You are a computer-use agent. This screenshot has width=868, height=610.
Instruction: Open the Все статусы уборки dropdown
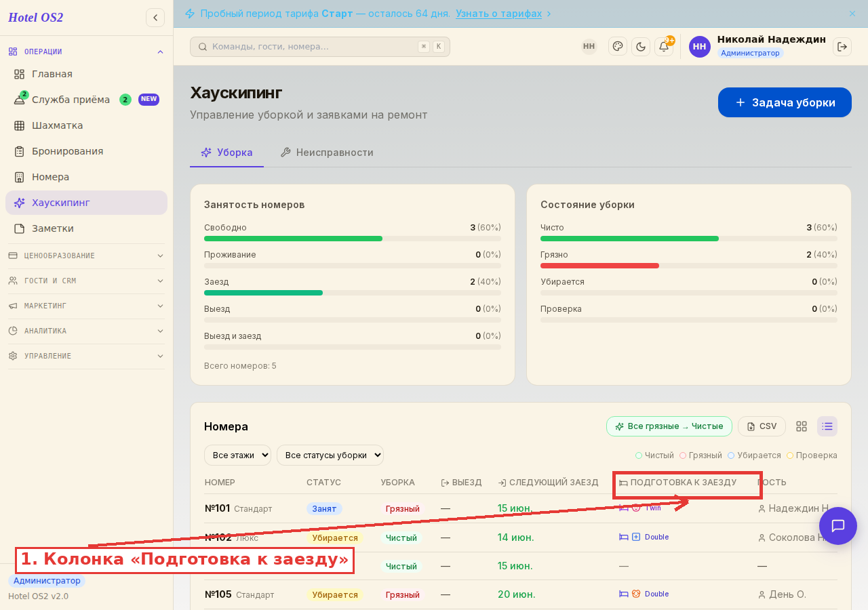tap(330, 455)
